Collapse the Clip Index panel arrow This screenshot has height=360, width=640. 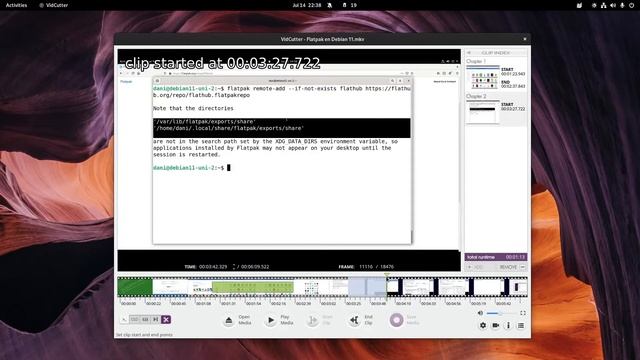(x=469, y=53)
